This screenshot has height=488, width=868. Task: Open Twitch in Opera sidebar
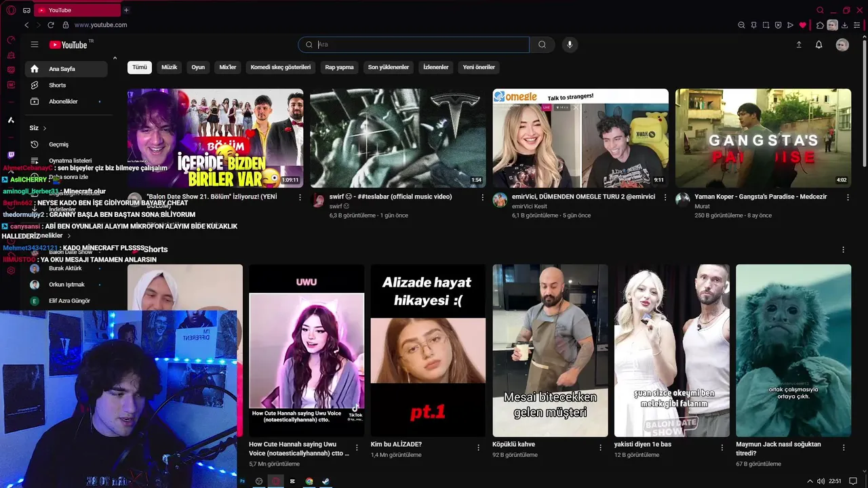click(11, 155)
